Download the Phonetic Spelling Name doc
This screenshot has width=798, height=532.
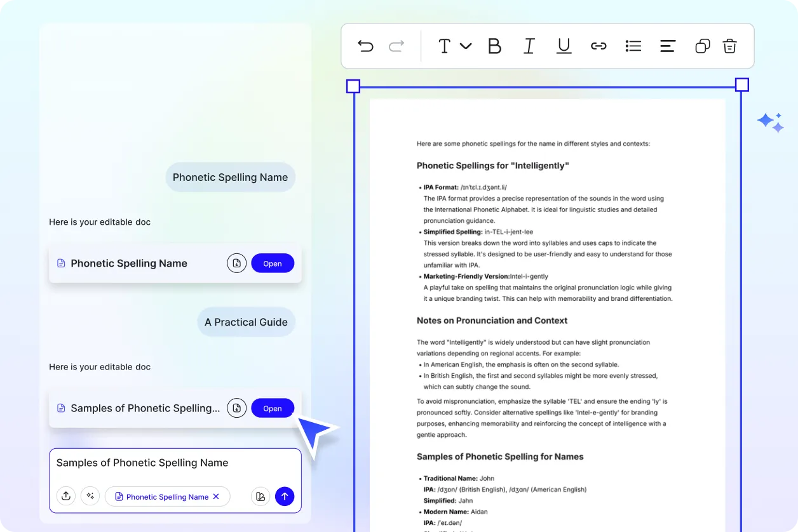coord(236,263)
